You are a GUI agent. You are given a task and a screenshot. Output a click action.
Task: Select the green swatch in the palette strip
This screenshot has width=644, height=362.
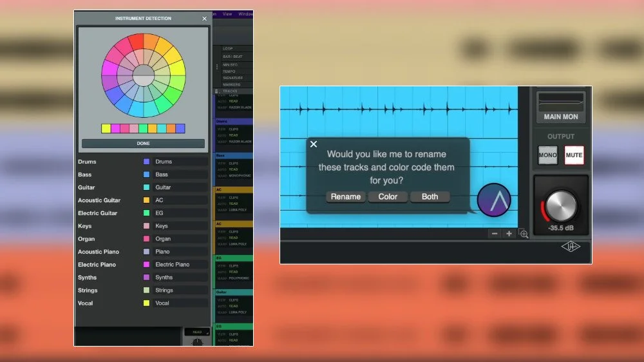tap(143, 129)
